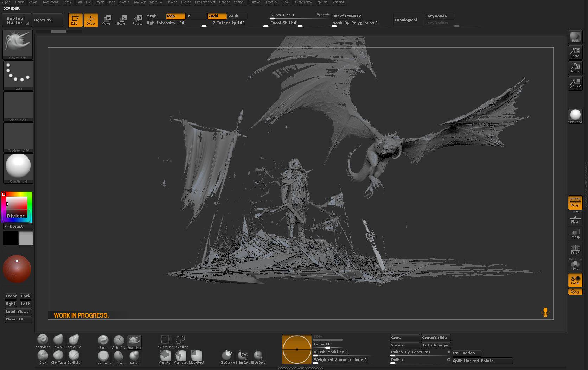Toggle the Floor grid
588x370 pixels.
[575, 218]
